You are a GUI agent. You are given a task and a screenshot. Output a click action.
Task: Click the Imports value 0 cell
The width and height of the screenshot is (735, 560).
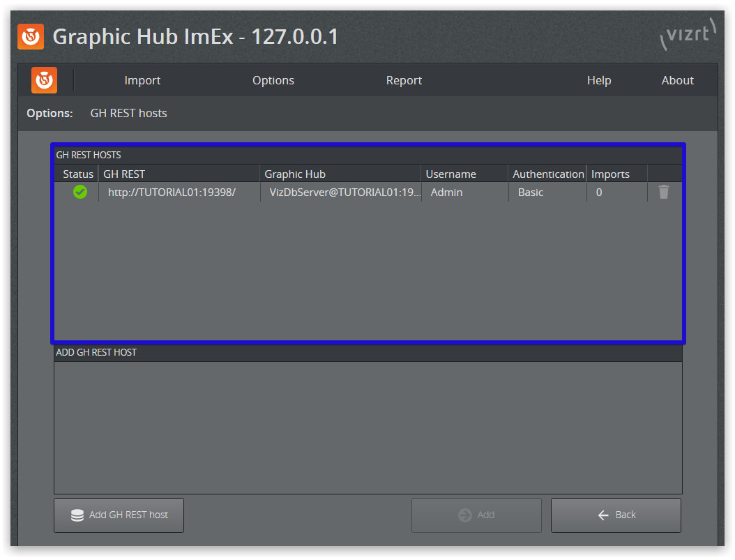617,192
